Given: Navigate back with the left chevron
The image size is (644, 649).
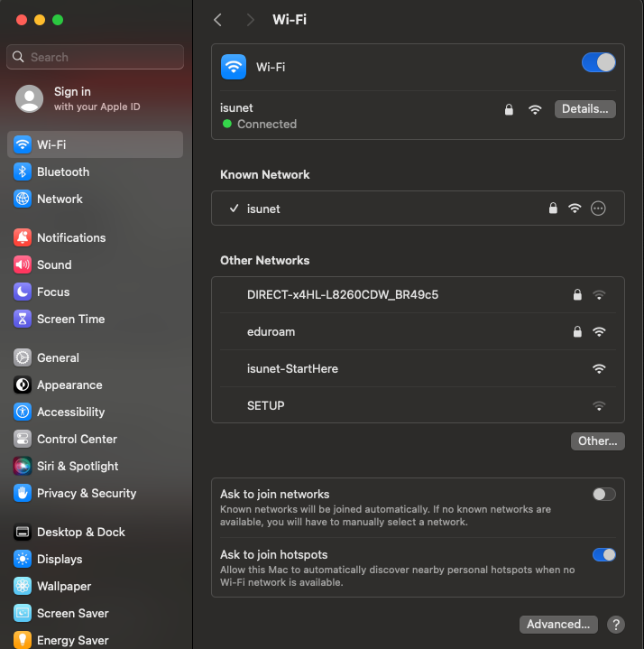Looking at the screenshot, I should point(218,20).
